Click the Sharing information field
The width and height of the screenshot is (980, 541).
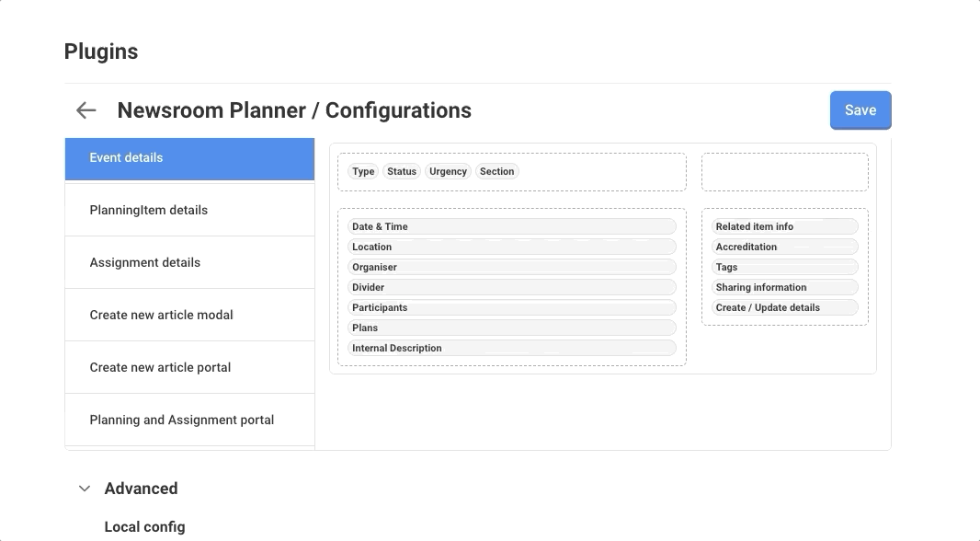[x=784, y=287]
